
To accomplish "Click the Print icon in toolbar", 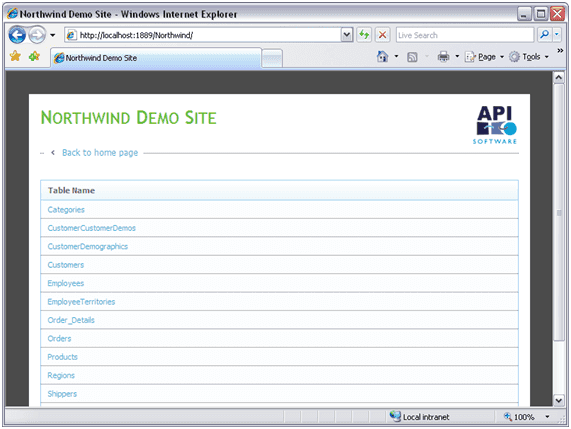I will click(x=443, y=56).
